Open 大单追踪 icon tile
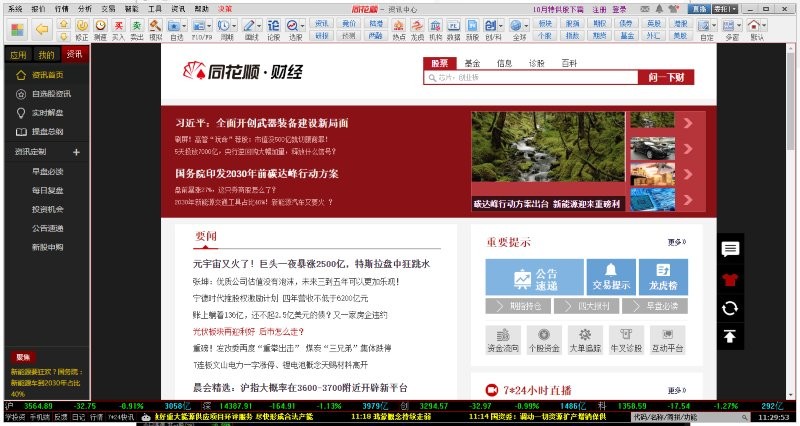Viewport: 800px width, 426px height. (585, 340)
